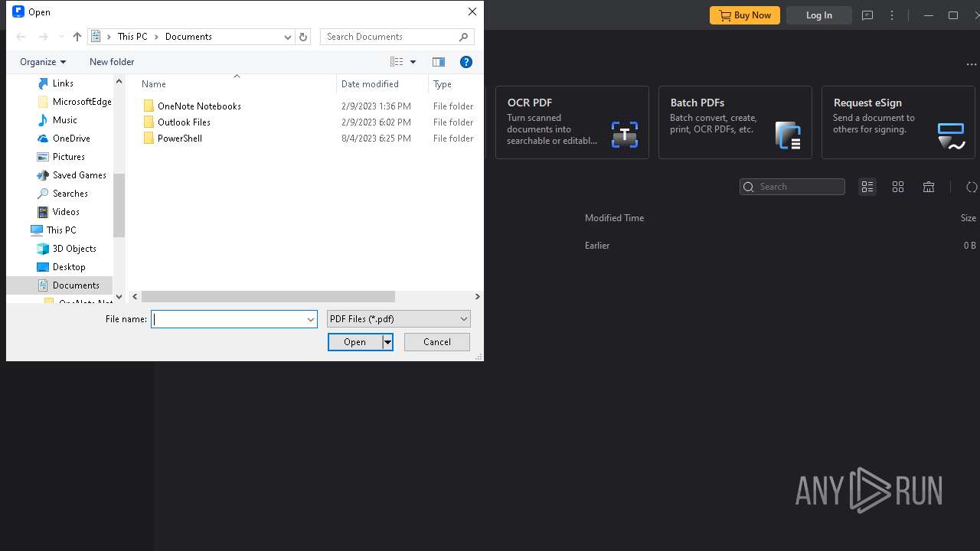
Task: Go up one folder level arrow
Action: [77, 37]
